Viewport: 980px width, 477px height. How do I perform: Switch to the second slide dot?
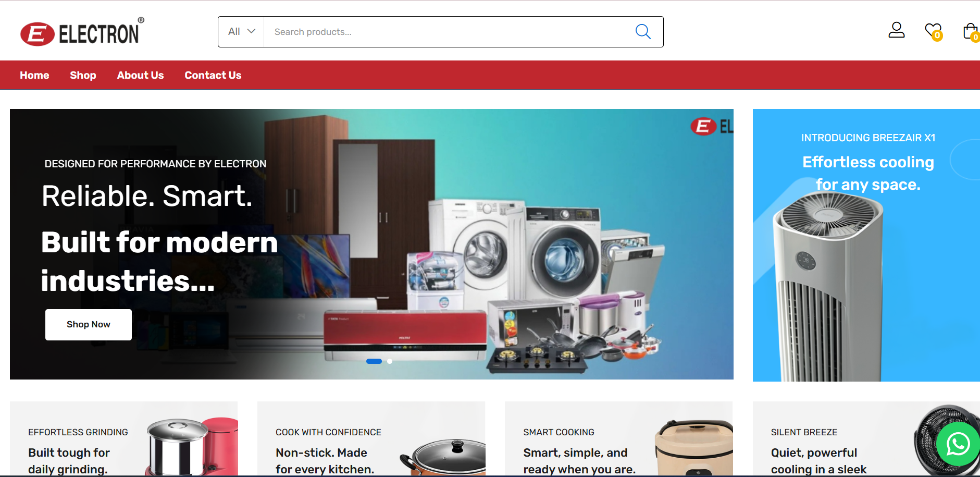pyautogui.click(x=390, y=361)
